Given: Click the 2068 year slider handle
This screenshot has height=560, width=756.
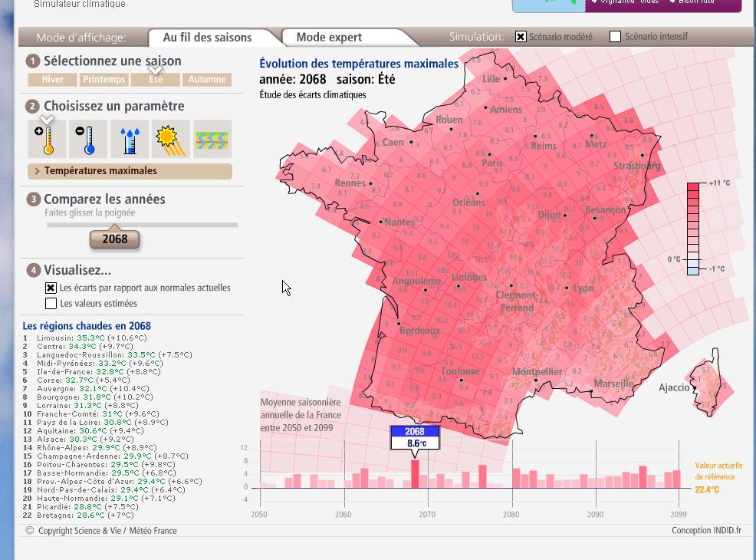Looking at the screenshot, I should point(115,239).
